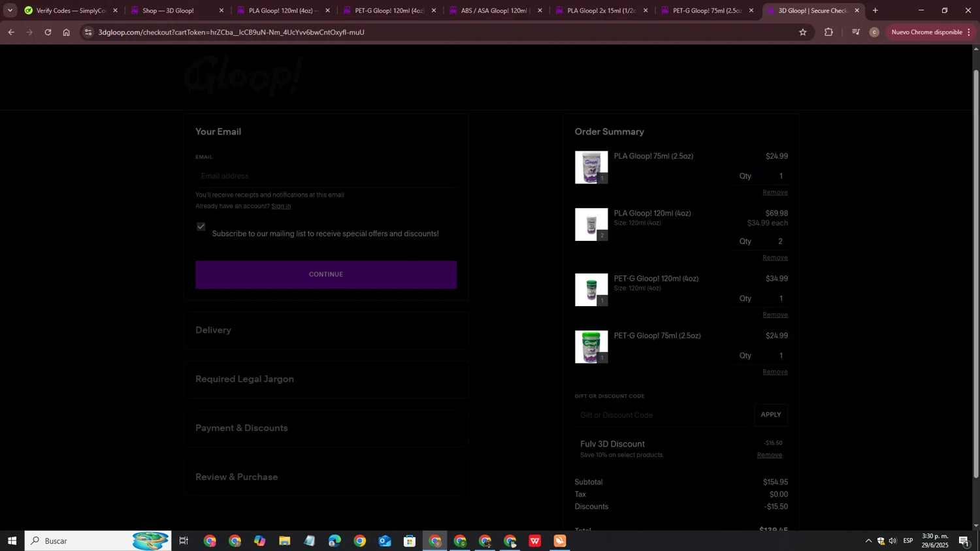Reload the checkout page

click(48, 32)
